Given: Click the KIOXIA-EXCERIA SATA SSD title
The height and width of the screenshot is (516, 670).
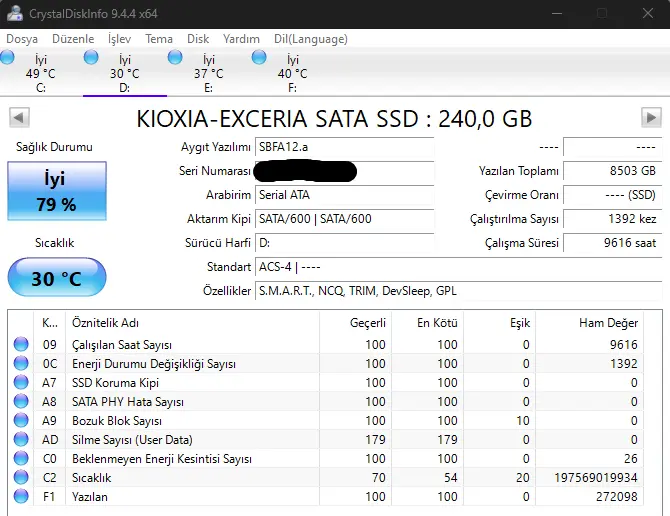Looking at the screenshot, I should (334, 119).
